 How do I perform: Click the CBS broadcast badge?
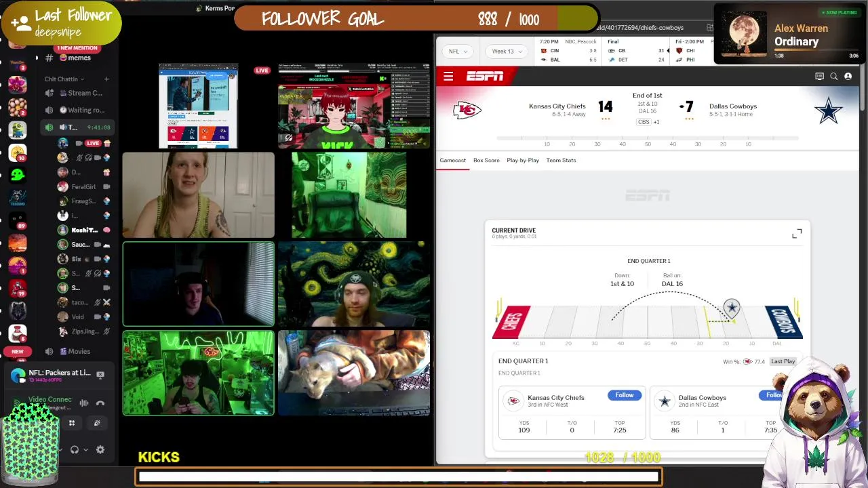(x=643, y=122)
